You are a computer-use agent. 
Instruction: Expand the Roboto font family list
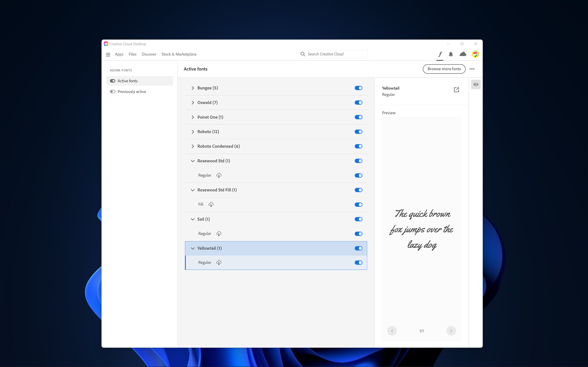(193, 132)
